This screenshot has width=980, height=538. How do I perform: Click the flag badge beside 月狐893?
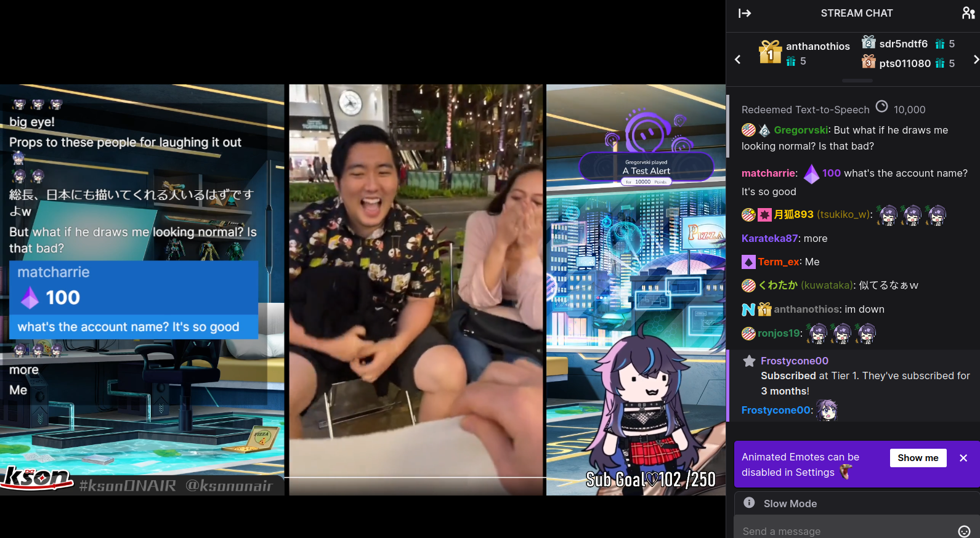[x=748, y=215]
